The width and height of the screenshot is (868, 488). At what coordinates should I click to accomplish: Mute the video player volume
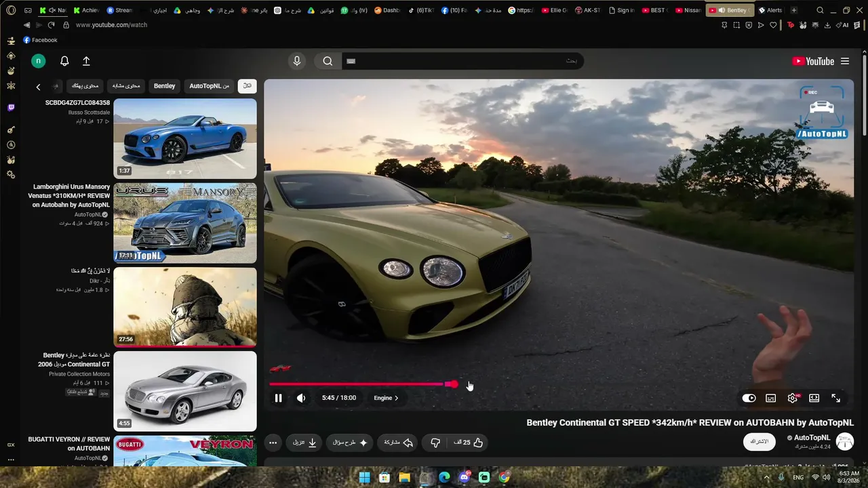(x=301, y=398)
